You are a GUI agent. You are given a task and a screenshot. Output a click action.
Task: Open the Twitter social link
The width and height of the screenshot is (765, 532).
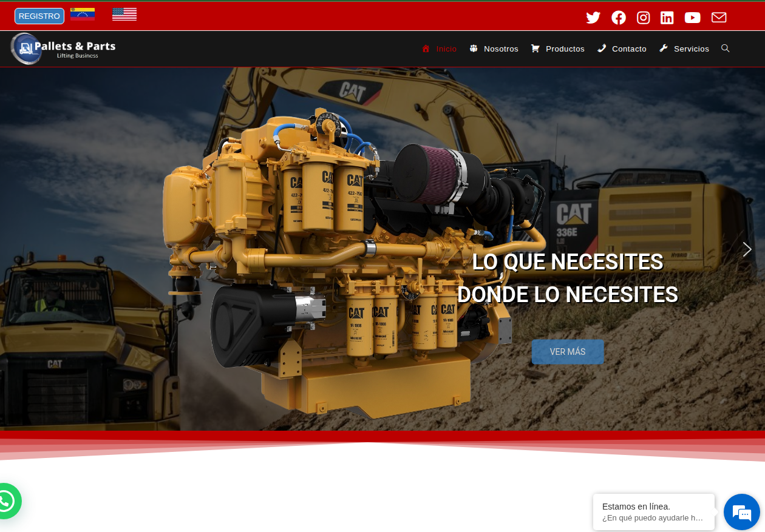pyautogui.click(x=593, y=18)
